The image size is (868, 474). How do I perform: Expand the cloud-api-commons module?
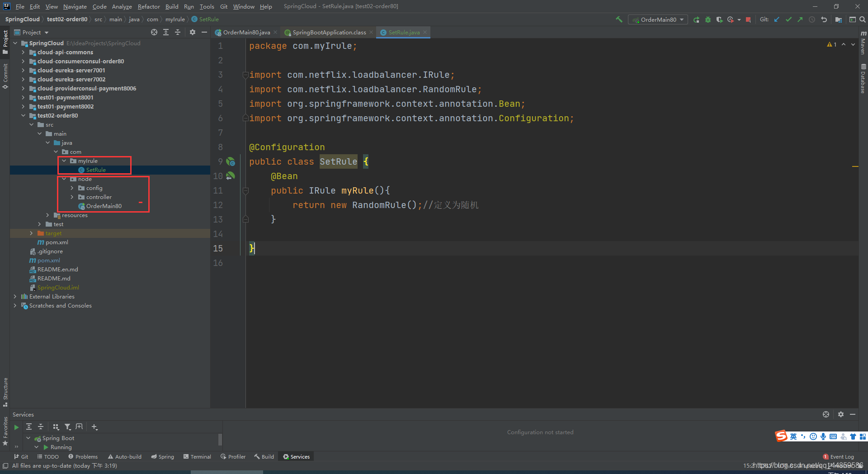click(x=23, y=52)
